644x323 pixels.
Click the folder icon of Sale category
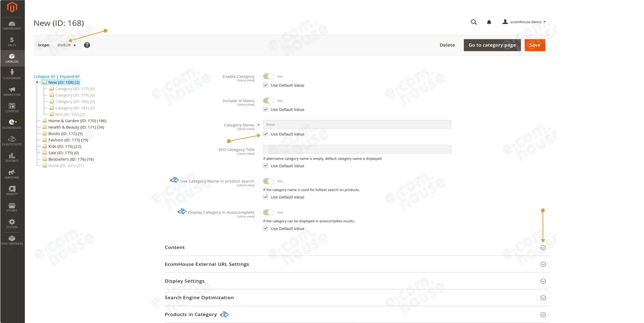[x=45, y=153]
